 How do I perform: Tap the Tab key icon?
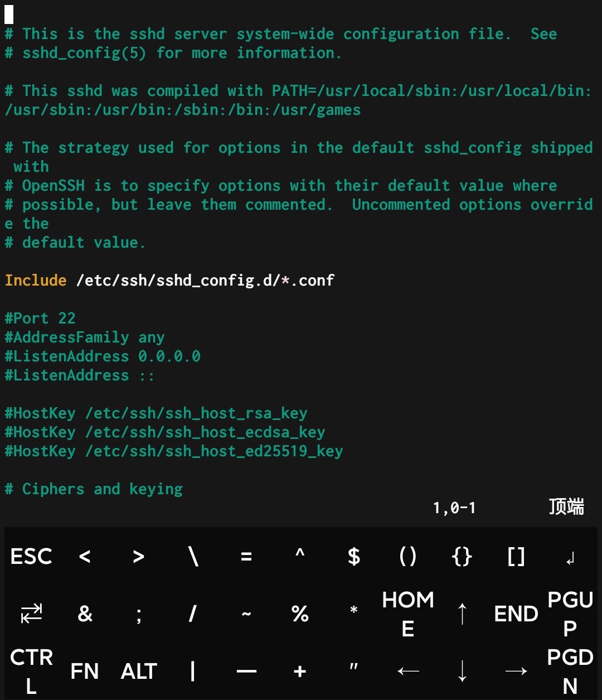coord(31,614)
